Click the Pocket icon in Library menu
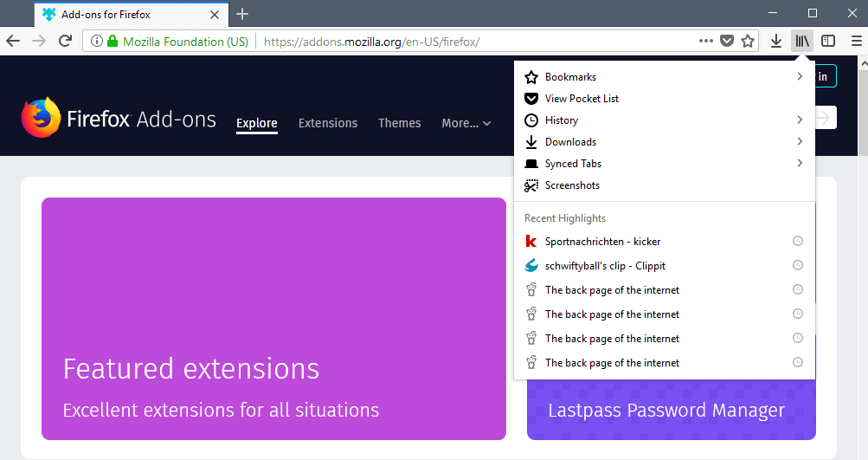Image resolution: width=868 pixels, height=460 pixels. (531, 99)
